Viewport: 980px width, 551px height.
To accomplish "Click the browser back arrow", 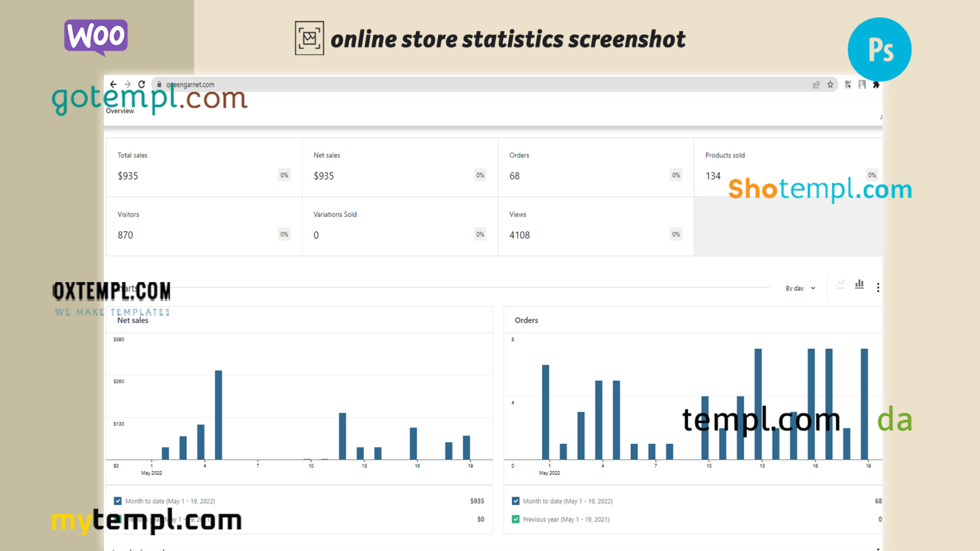I will [113, 84].
